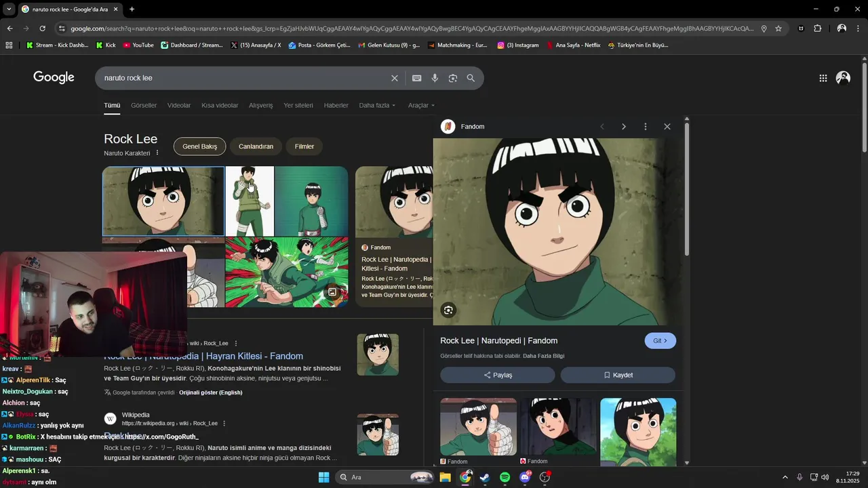Open Discord from the taskbar
The image size is (868, 488).
pyautogui.click(x=525, y=477)
